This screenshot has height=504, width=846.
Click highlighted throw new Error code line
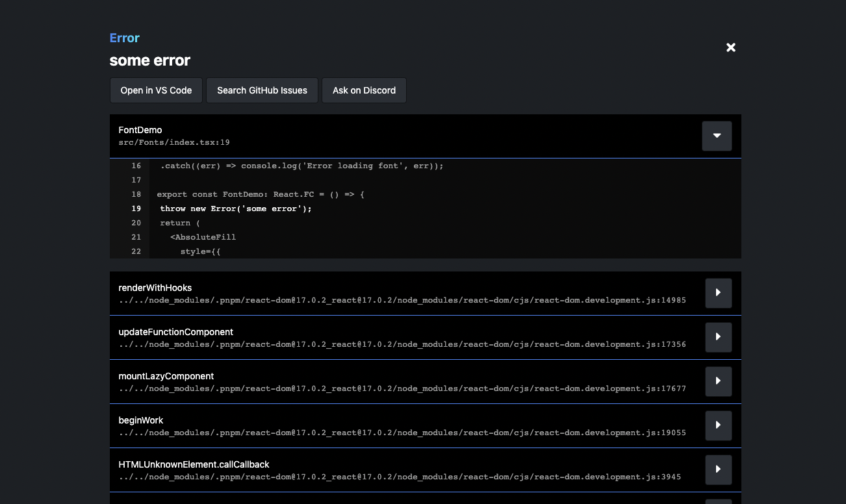tap(236, 208)
